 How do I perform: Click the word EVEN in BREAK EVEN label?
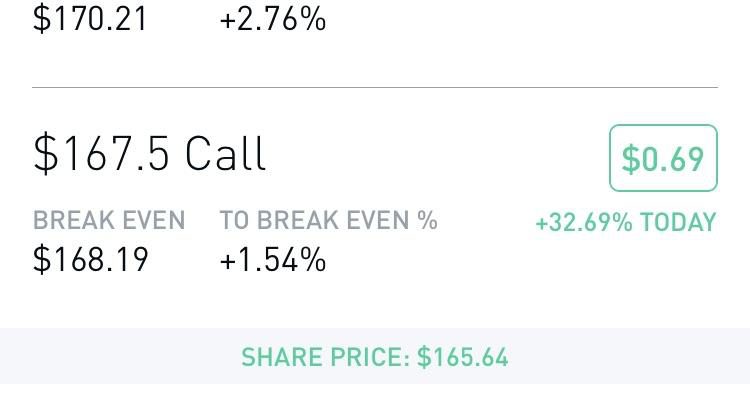point(154,220)
